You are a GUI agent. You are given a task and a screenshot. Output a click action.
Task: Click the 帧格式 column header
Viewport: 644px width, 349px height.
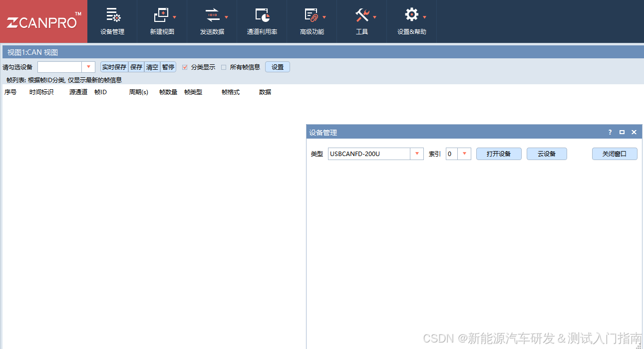pos(231,92)
